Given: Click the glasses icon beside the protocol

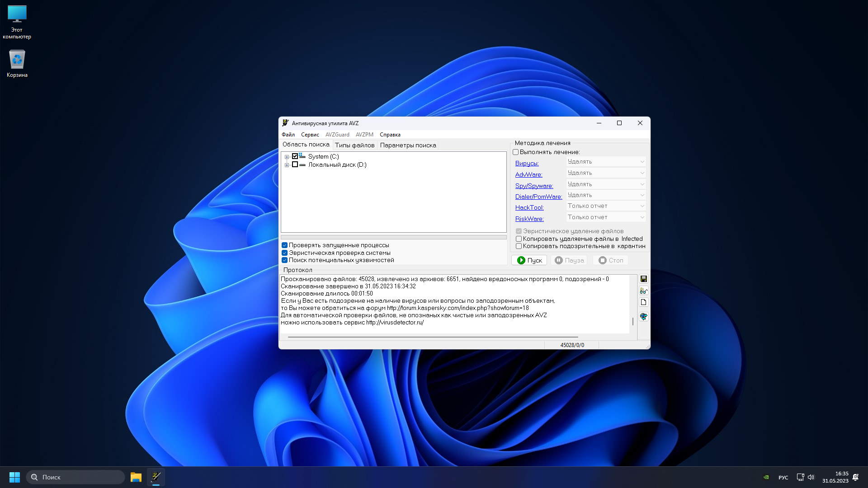Looking at the screenshot, I should (x=643, y=291).
